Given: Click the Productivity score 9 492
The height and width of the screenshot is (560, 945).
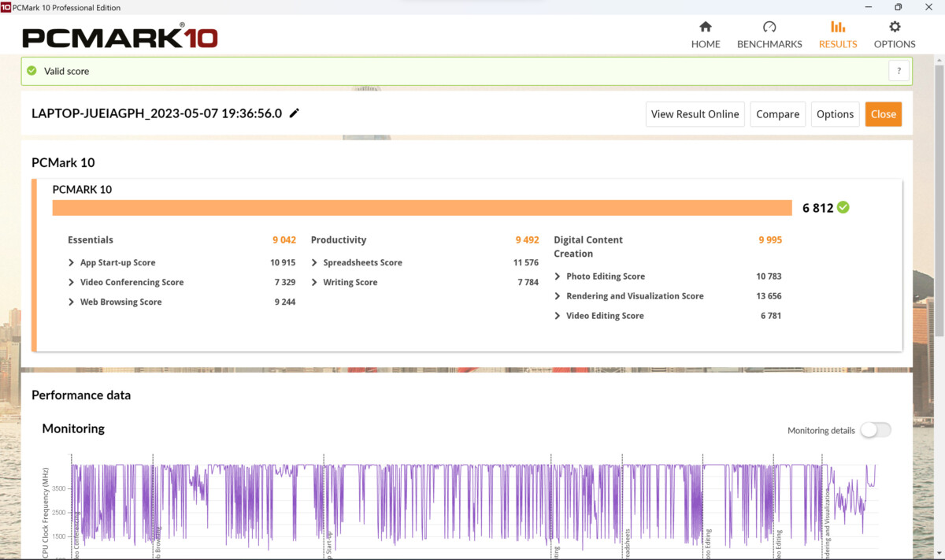Looking at the screenshot, I should (x=528, y=240).
